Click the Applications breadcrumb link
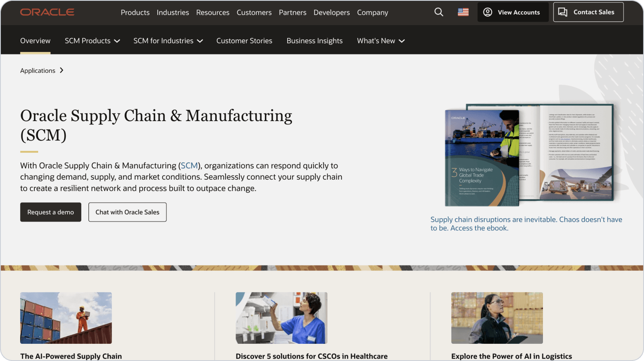The width and height of the screenshot is (644, 361). point(38,70)
